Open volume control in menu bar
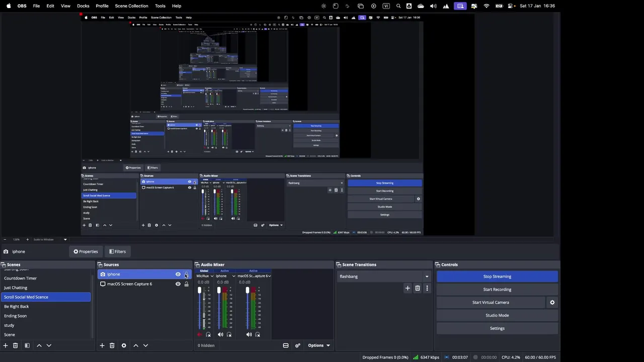This screenshot has height=362, width=644. click(x=433, y=6)
